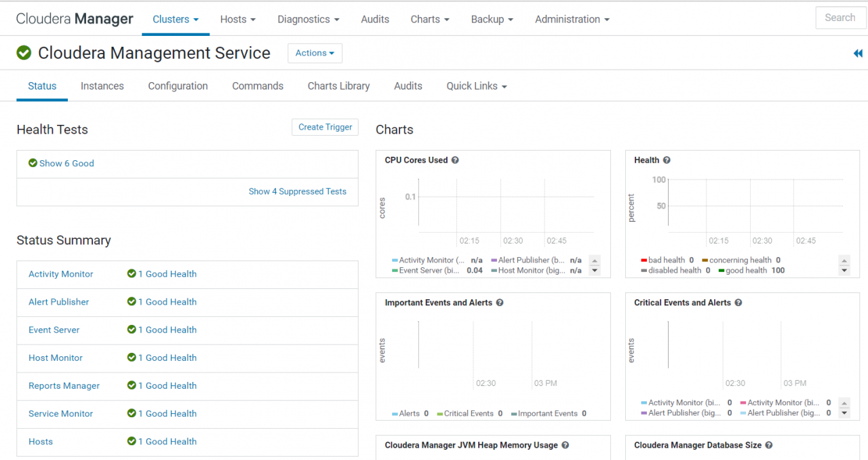Open the Host Monitor link
Image resolution: width=868 pixels, height=460 pixels.
click(56, 358)
